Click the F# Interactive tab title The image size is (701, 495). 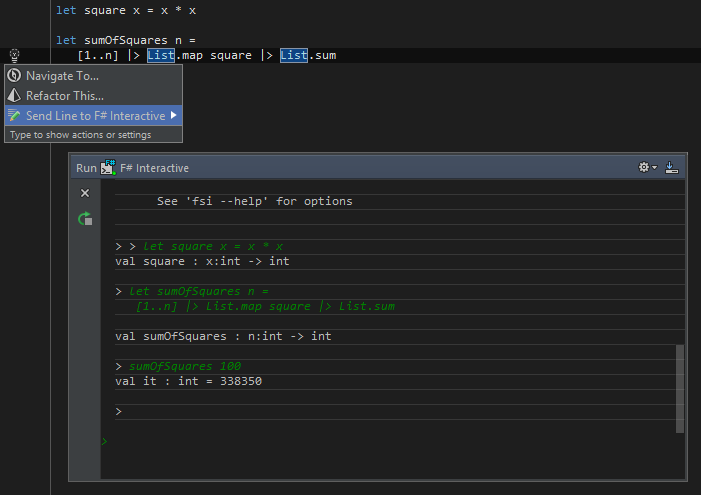154,168
